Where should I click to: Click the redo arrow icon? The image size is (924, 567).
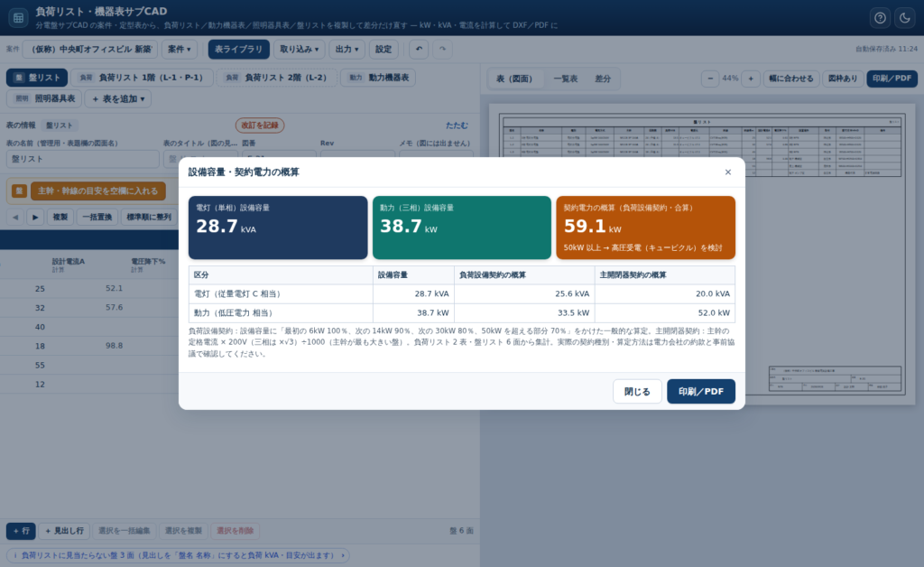[442, 49]
